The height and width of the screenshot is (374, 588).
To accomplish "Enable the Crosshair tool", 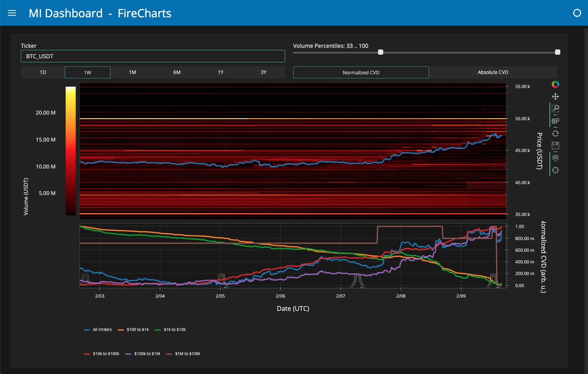I will (555, 170).
